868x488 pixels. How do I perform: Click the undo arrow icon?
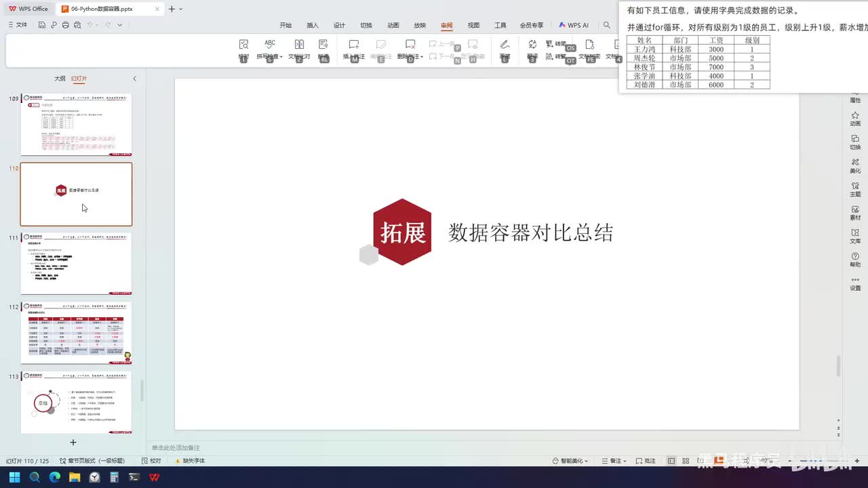click(x=90, y=25)
